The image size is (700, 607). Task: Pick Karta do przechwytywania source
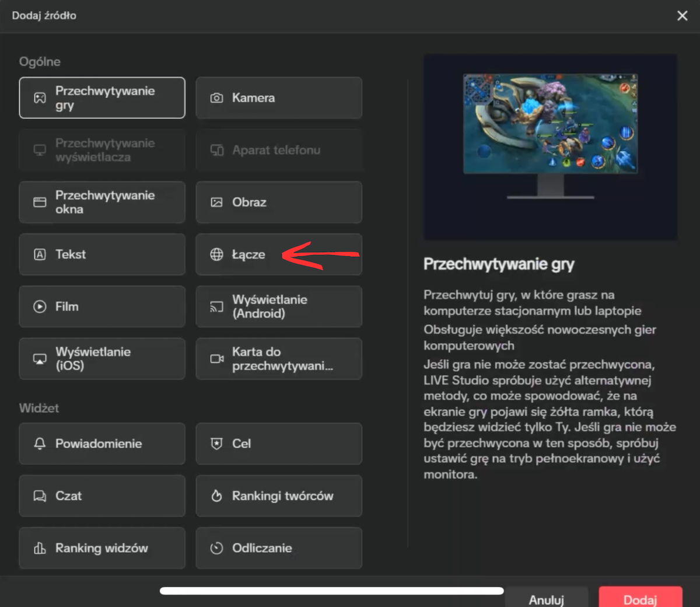(279, 359)
